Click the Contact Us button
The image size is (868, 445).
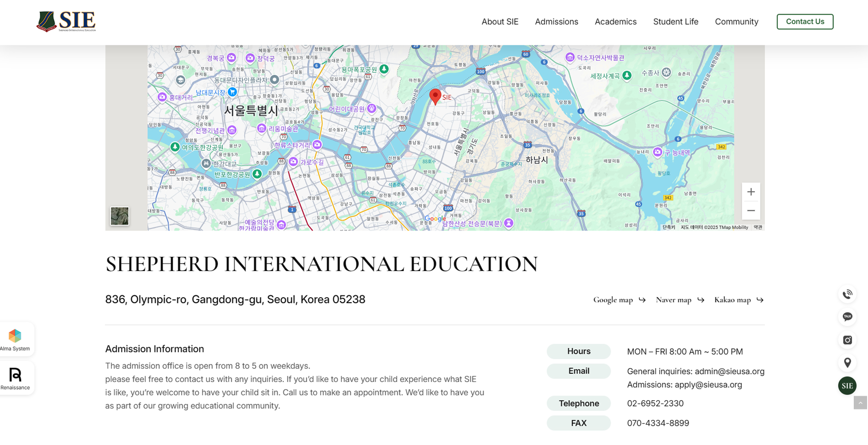(805, 22)
